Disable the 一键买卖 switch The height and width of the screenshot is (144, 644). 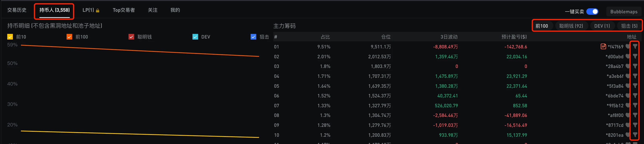coord(592,11)
